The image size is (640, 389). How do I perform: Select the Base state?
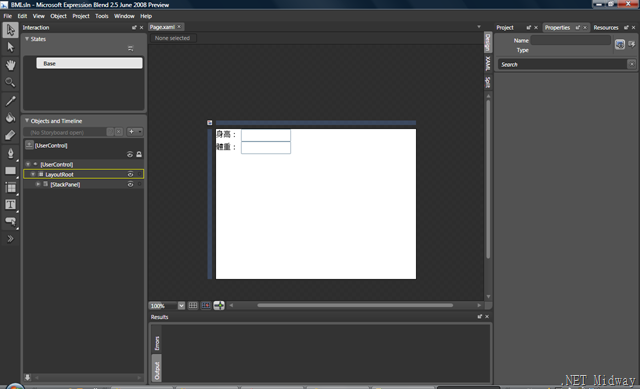pyautogui.click(x=89, y=63)
